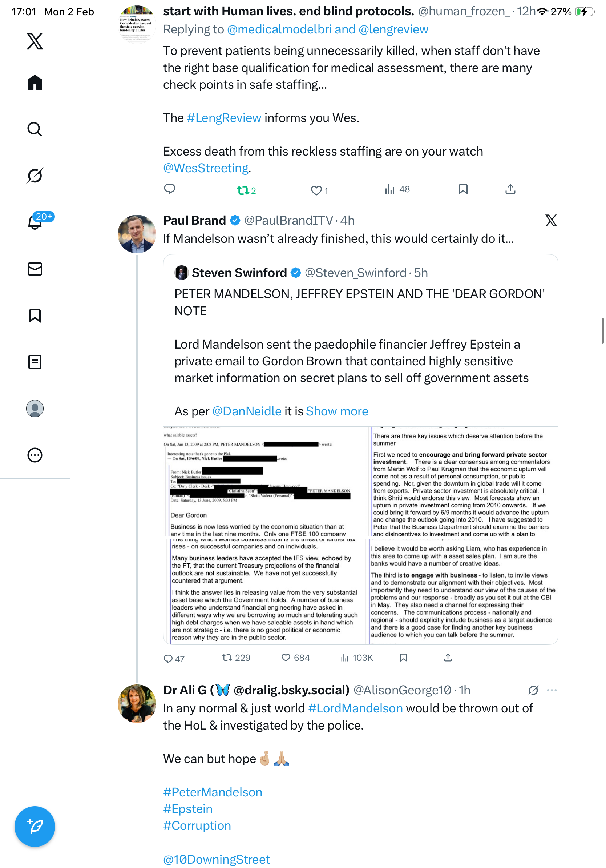The image size is (606, 868).
Task: Open Bookmarks in the sidebar
Action: (35, 316)
